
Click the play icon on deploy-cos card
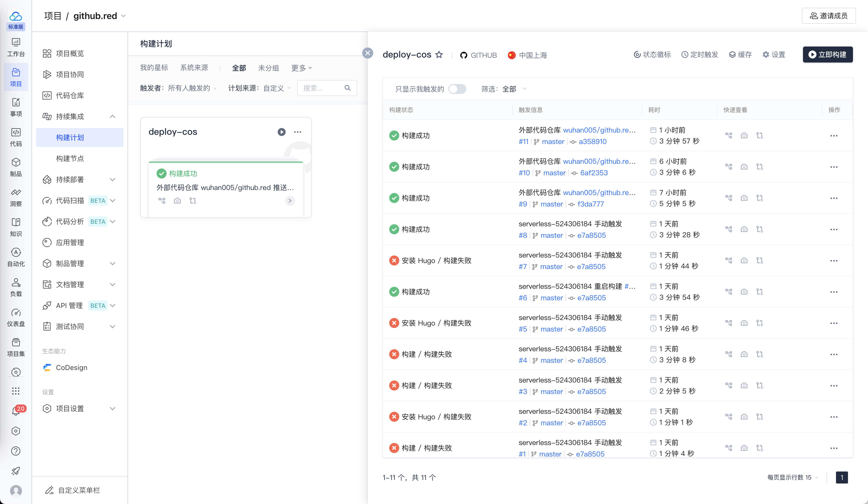tap(281, 132)
